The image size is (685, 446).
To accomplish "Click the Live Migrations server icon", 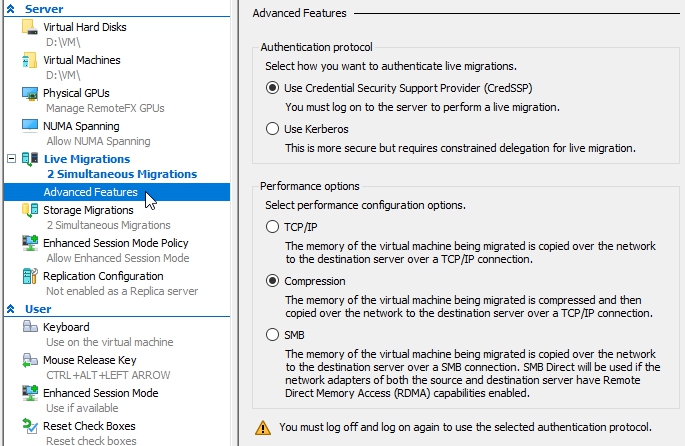I will (29, 159).
